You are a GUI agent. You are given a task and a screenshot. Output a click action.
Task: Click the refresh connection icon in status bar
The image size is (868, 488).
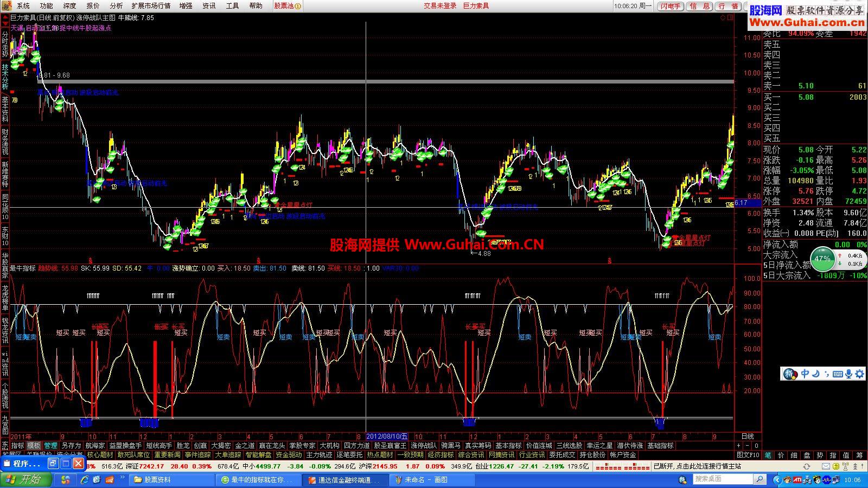coord(807,466)
